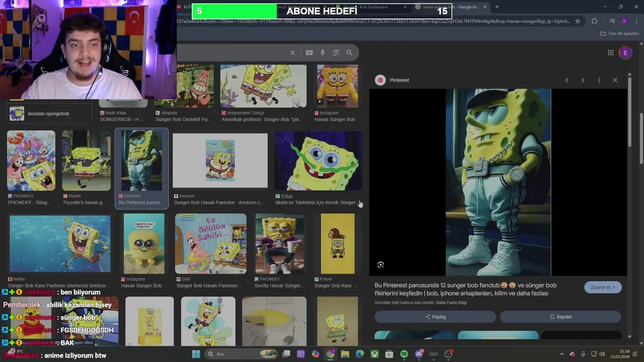Open Netflix Sünger Bob underwater thumbnail
The height and width of the screenshot is (362, 644).
(60, 243)
